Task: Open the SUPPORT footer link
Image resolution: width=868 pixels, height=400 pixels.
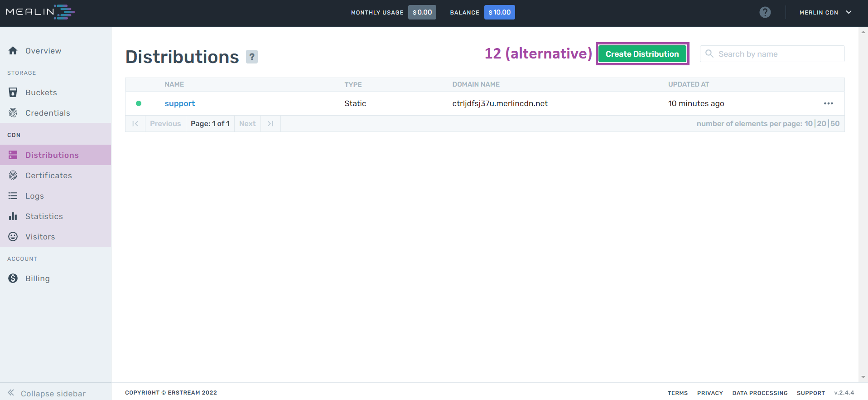Action: pos(811,393)
